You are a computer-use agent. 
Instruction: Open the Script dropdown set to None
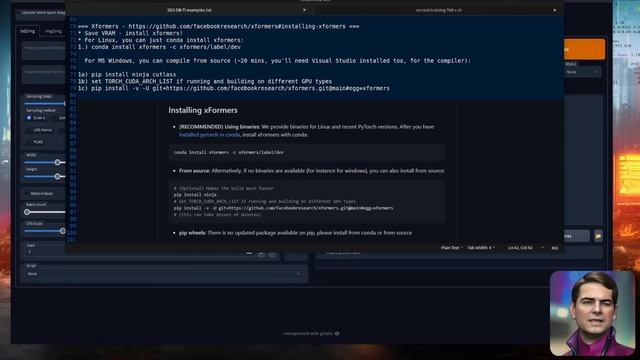[164, 274]
